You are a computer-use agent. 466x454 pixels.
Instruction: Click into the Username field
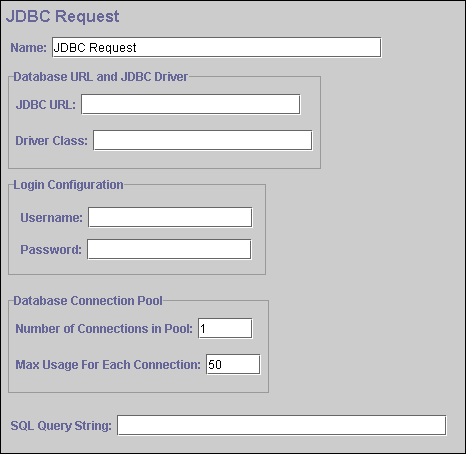click(170, 217)
